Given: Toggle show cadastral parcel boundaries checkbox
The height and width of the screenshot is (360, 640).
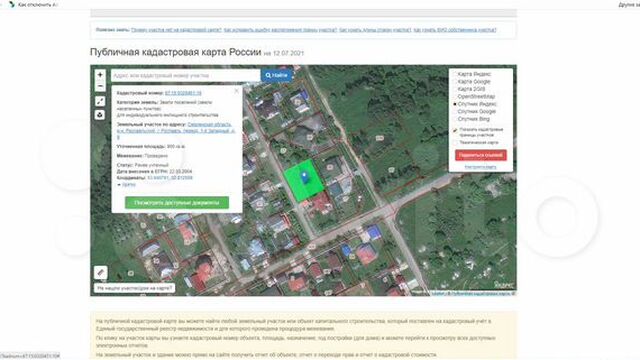Looking at the screenshot, I should coord(456,131).
